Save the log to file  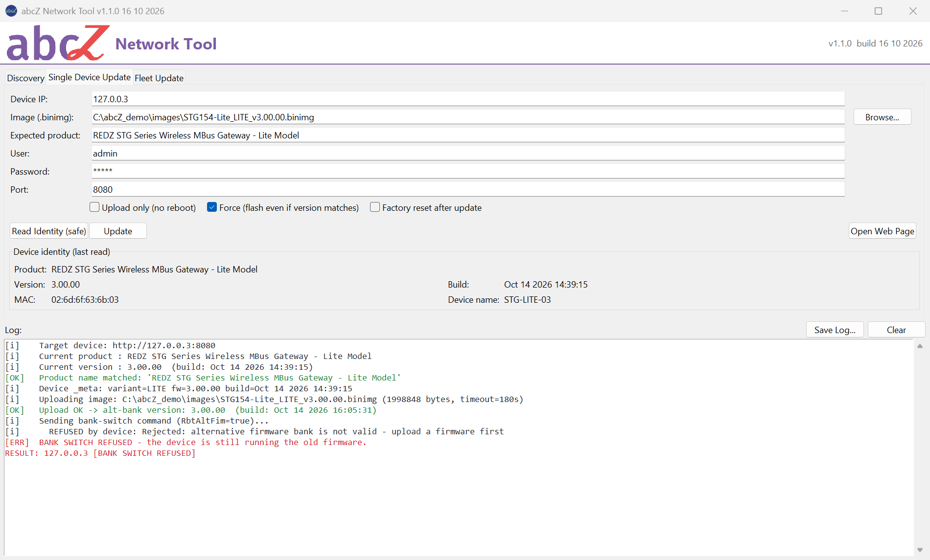(x=835, y=330)
